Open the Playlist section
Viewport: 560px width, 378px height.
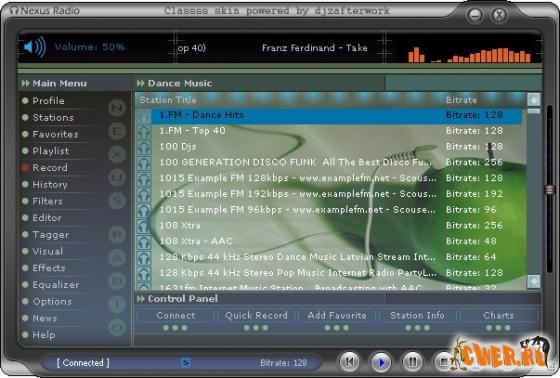50,151
